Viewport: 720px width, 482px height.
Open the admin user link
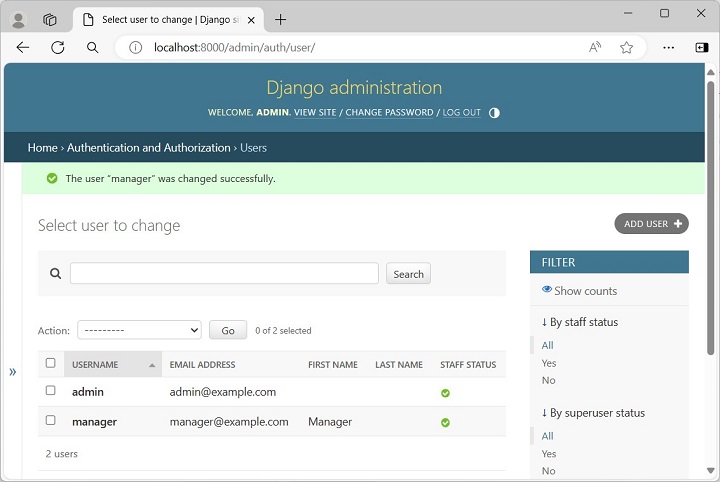tap(88, 392)
